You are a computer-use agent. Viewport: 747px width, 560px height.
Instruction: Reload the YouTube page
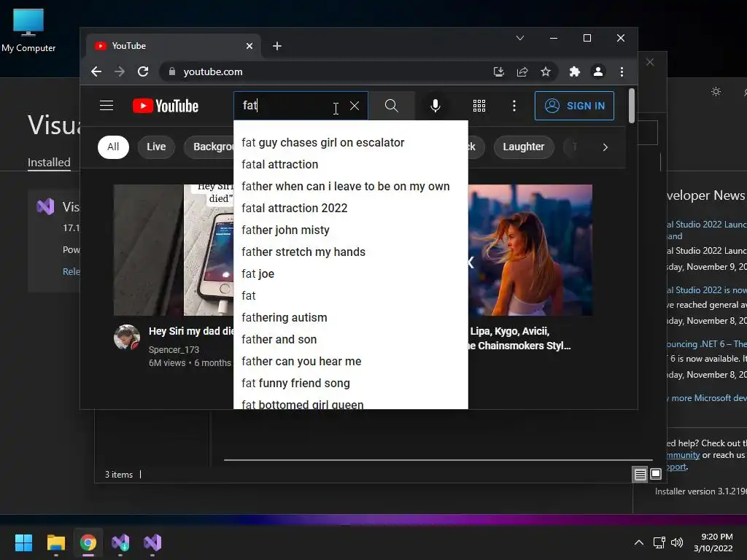[x=143, y=71]
